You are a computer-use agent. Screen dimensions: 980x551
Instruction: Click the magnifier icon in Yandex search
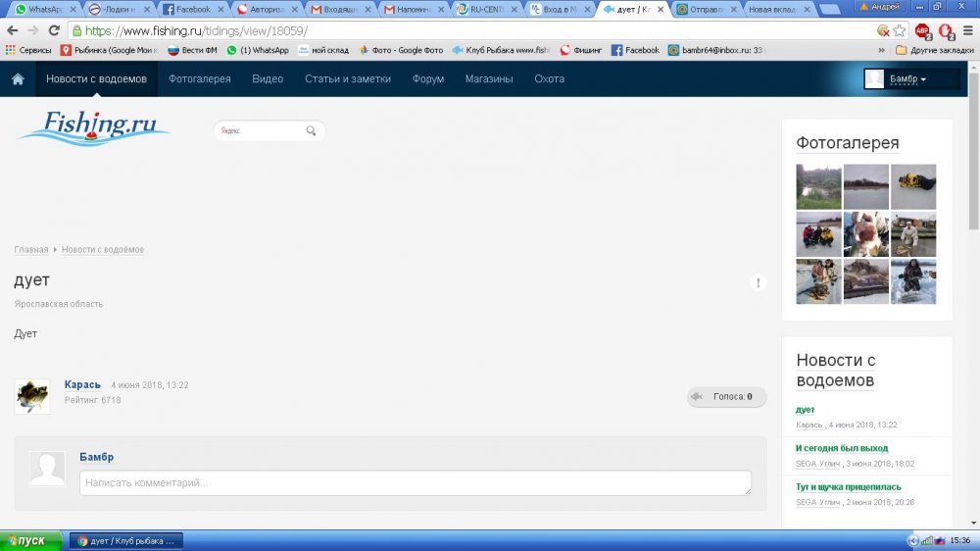point(311,130)
